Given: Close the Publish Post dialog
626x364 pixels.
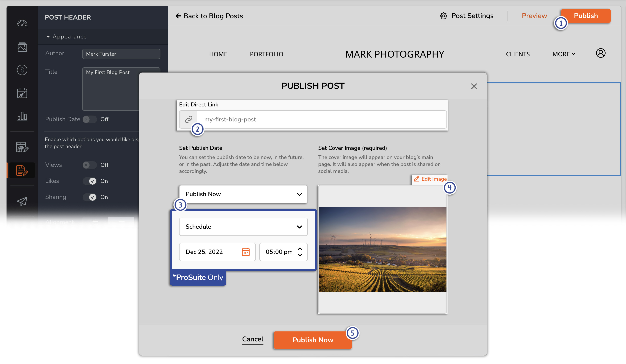Looking at the screenshot, I should coord(474,86).
